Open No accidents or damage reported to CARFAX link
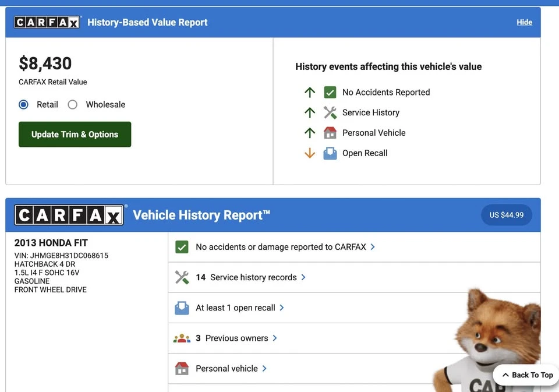 click(281, 247)
